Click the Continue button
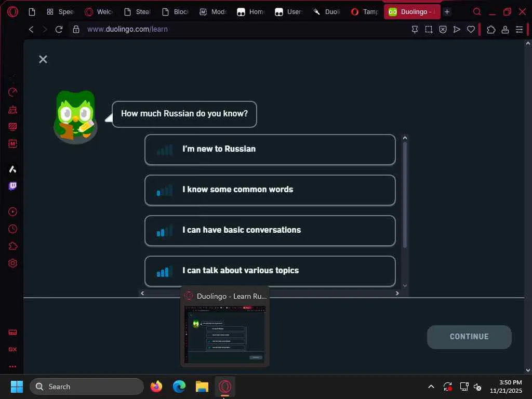This screenshot has width=532, height=399. 469,337
